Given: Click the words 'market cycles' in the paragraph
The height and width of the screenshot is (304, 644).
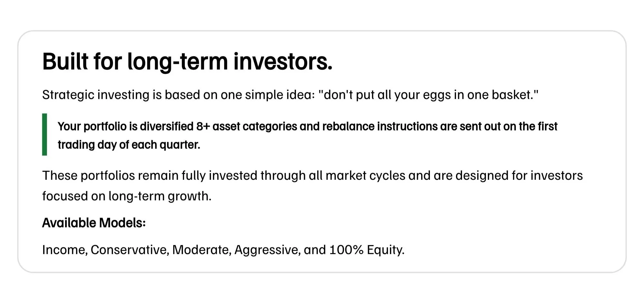Looking at the screenshot, I should click(x=365, y=176).
